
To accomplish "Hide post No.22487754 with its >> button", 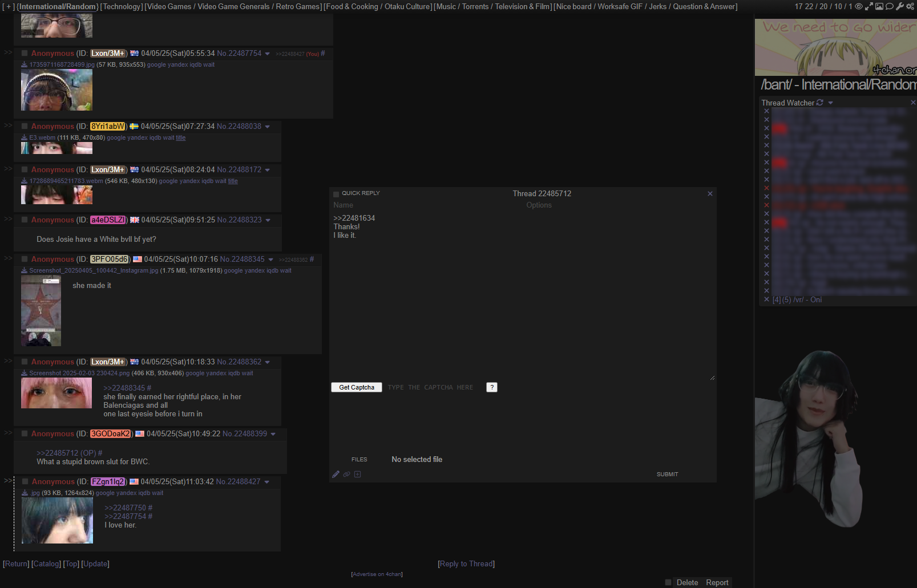I will pos(8,52).
